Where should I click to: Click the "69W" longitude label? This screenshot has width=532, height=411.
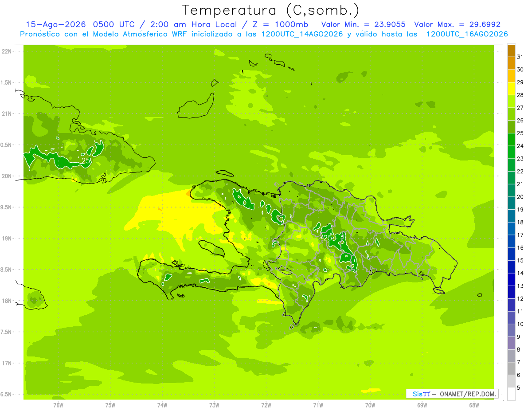tap(422, 405)
